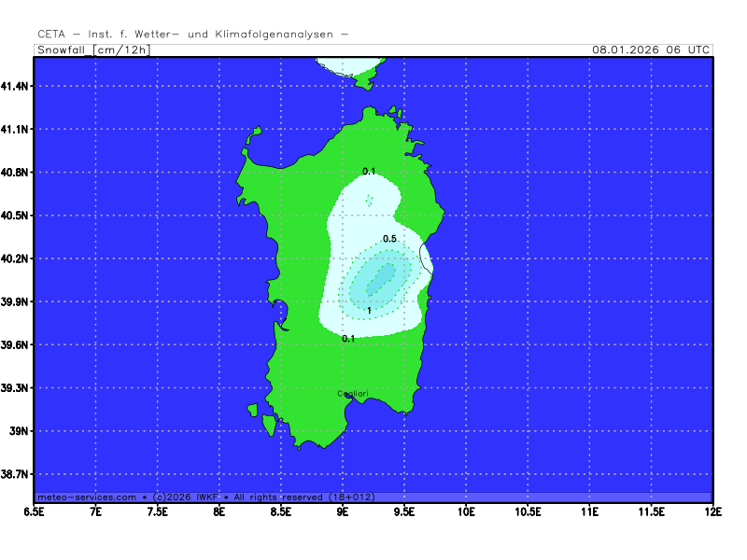
Task: Click the 41.4N latitude axis label
Action: point(16,86)
